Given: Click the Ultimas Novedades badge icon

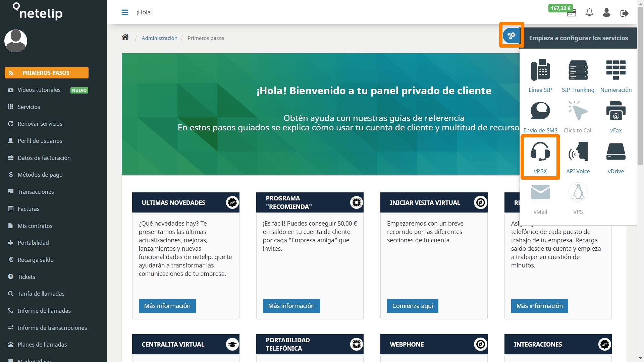Looking at the screenshot, I should click(x=232, y=202).
